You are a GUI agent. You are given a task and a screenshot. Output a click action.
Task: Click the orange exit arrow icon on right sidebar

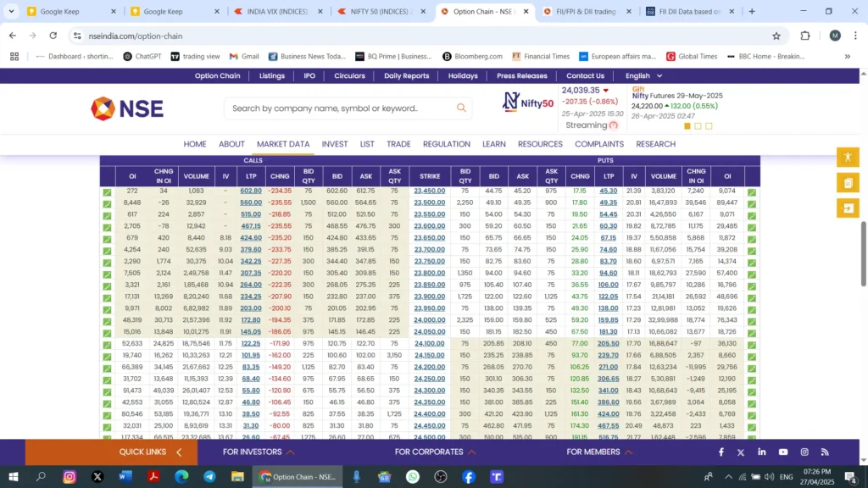tap(848, 208)
